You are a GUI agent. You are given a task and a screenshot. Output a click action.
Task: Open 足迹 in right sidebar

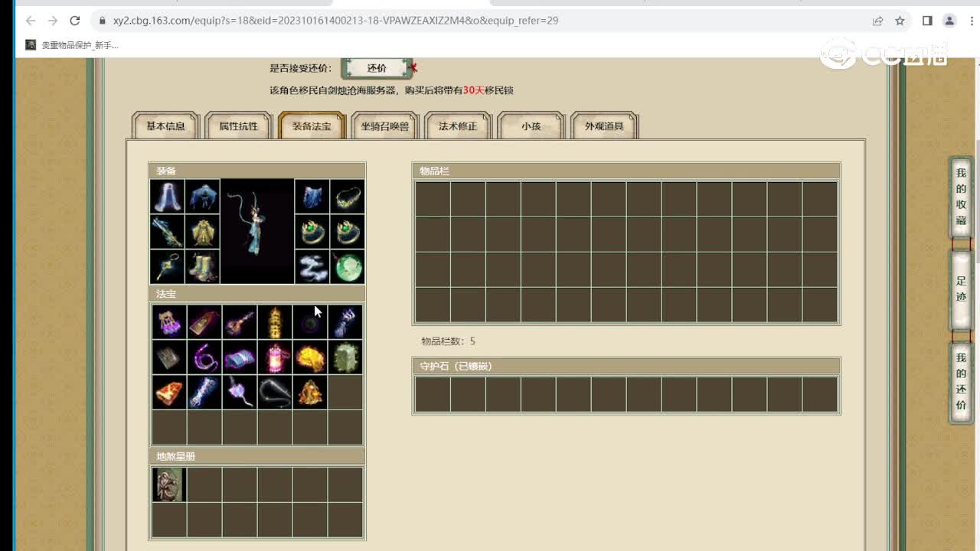961,289
